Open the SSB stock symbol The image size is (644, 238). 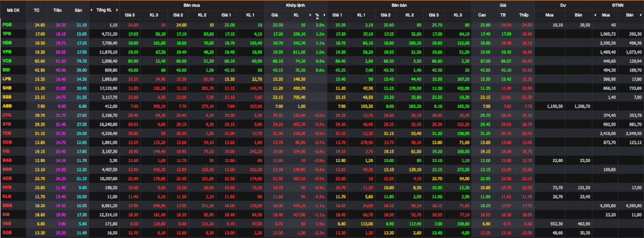tap(7, 97)
